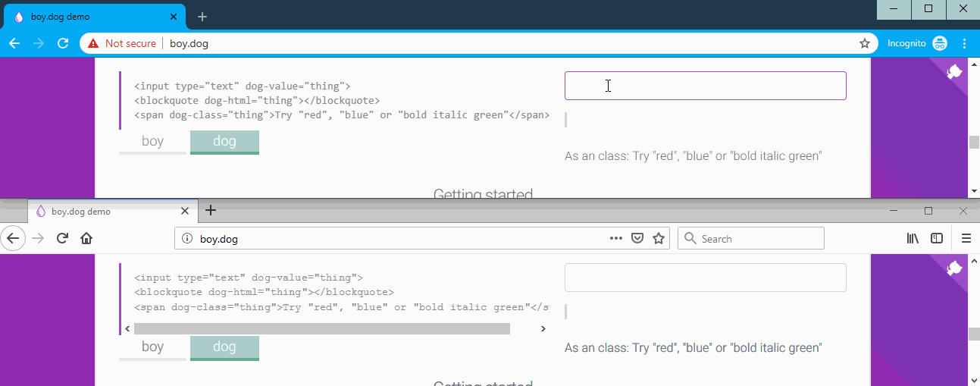The width and height of the screenshot is (980, 386).
Task: Click the Firefox page scroll-up arrow
Action: pos(973,259)
